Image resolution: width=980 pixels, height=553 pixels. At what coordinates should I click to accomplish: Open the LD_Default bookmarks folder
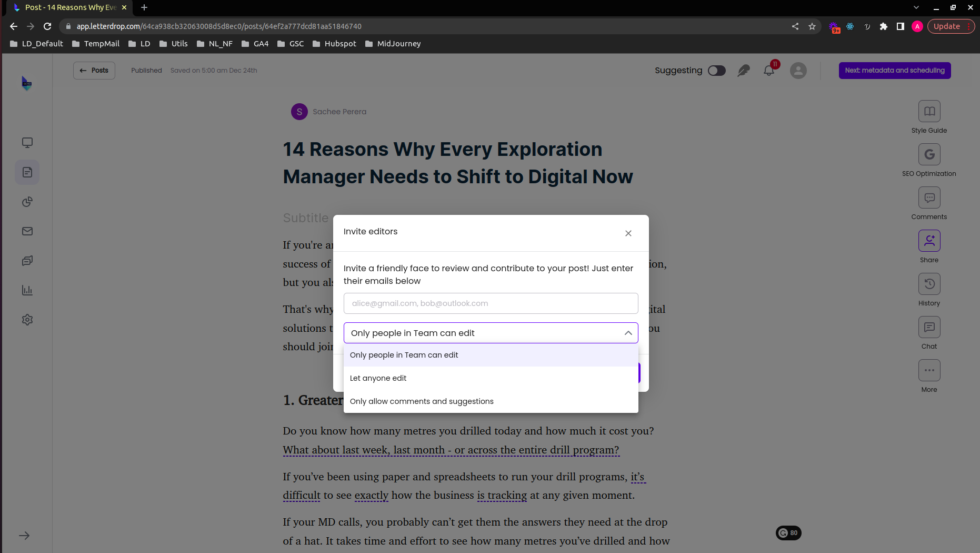37,44
